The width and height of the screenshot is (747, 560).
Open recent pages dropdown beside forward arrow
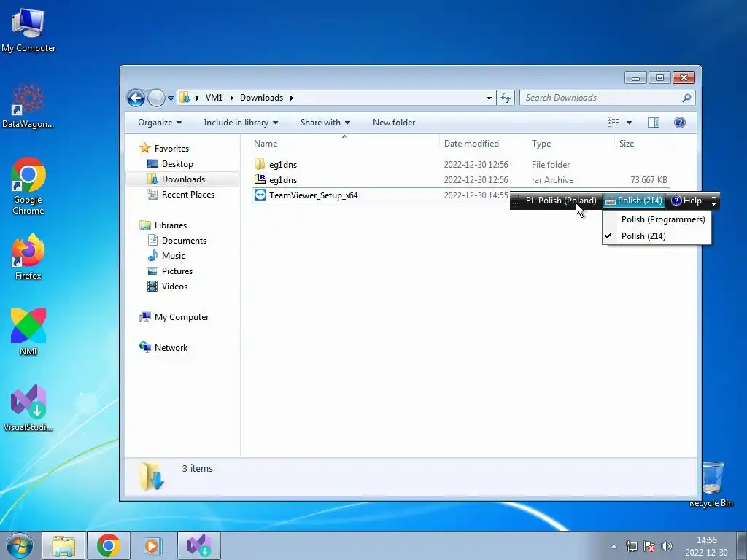[171, 98]
